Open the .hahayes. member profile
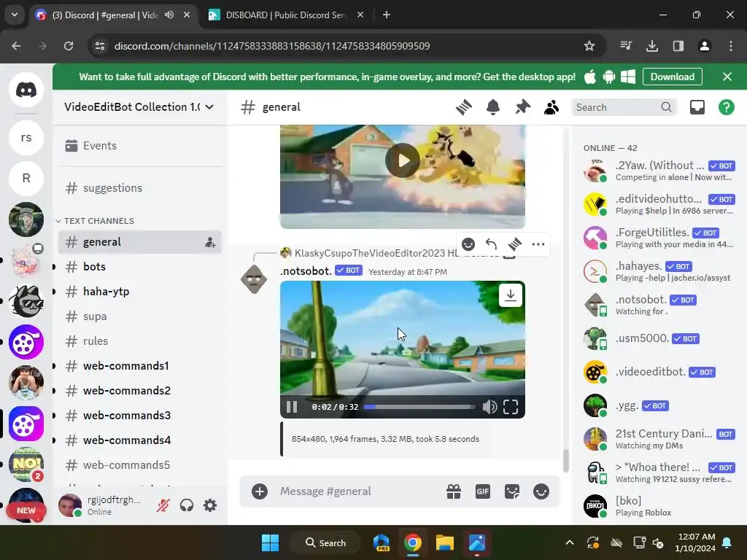The width and height of the screenshot is (747, 560). 659,271
